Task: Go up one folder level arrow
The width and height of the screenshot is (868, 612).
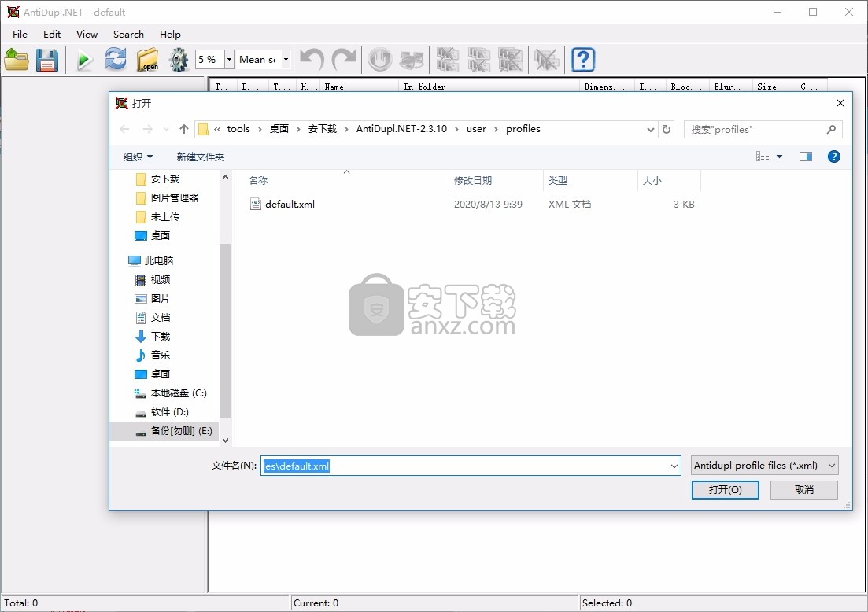Action: tap(184, 129)
